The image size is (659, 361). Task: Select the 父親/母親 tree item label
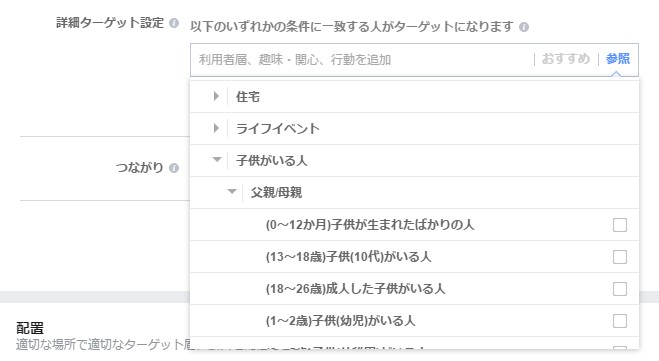(277, 192)
